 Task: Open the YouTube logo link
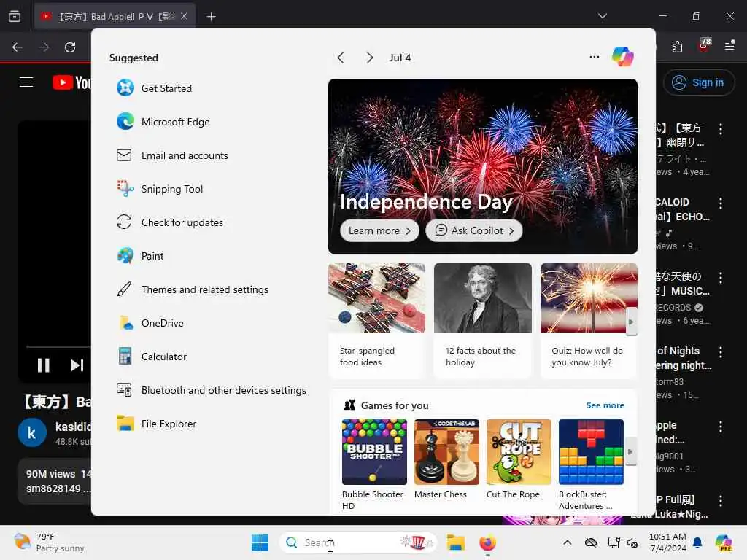pyautogui.click(x=71, y=82)
